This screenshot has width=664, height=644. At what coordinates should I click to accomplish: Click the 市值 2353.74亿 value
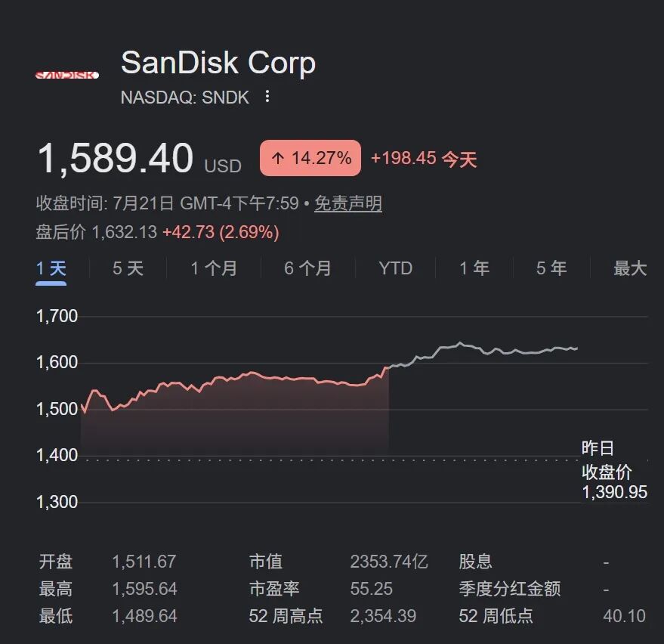pos(389,562)
